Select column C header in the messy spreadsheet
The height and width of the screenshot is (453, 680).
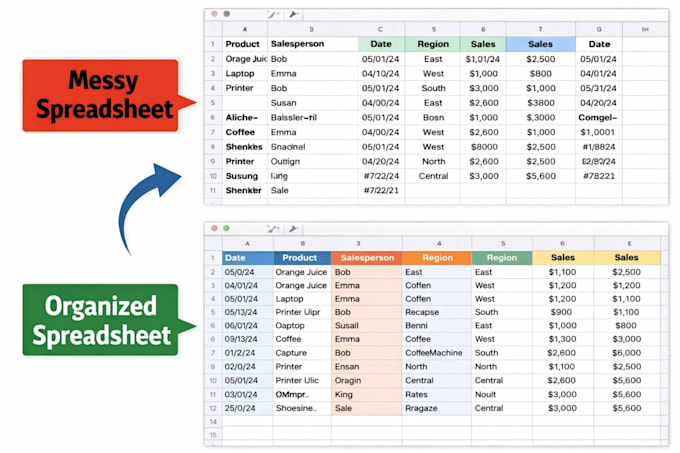pos(381,29)
